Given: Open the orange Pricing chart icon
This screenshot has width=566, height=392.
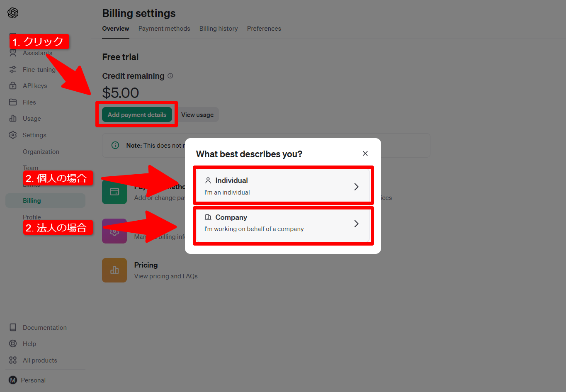Looking at the screenshot, I should point(114,270).
